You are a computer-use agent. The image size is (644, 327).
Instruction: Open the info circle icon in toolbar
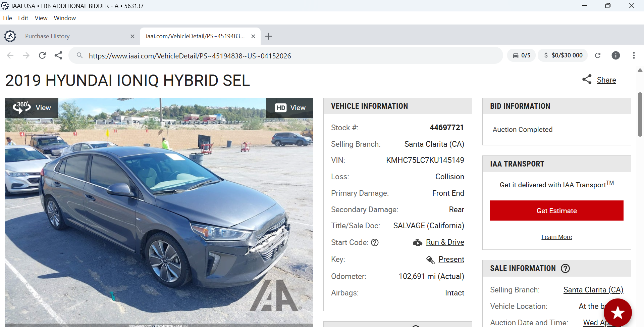click(x=616, y=55)
